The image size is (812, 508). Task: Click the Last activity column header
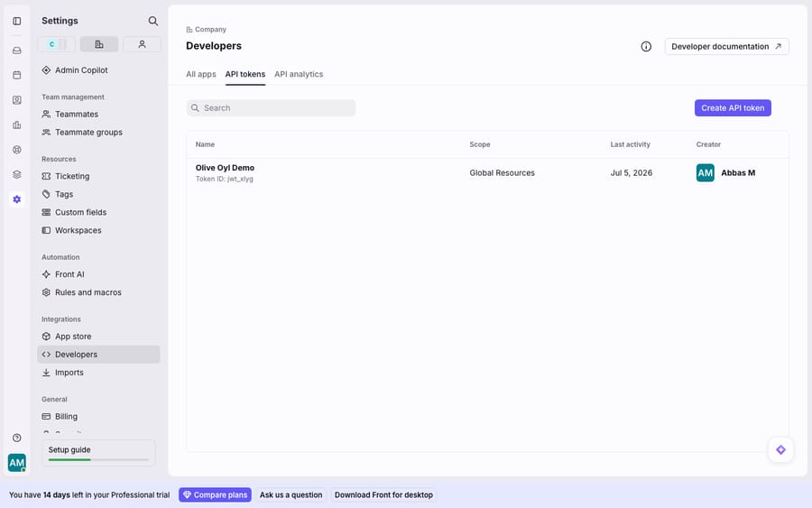[x=630, y=144]
